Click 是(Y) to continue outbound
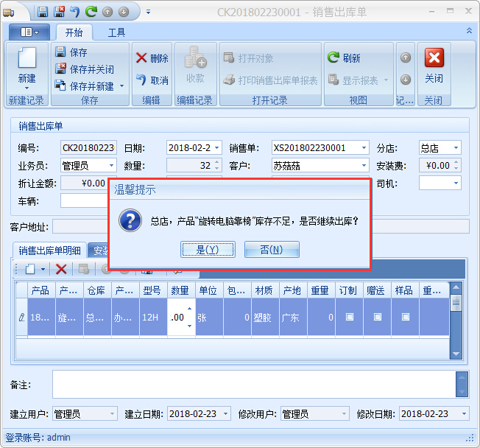This screenshot has width=480, height=448. pos(208,250)
